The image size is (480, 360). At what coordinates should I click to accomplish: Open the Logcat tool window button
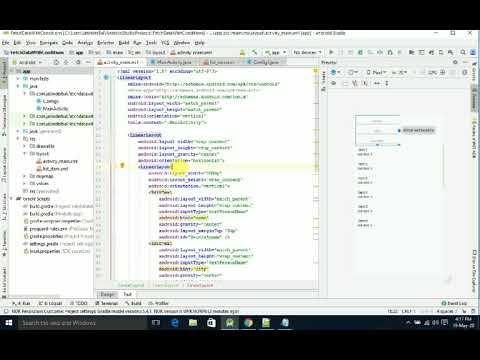(50, 303)
